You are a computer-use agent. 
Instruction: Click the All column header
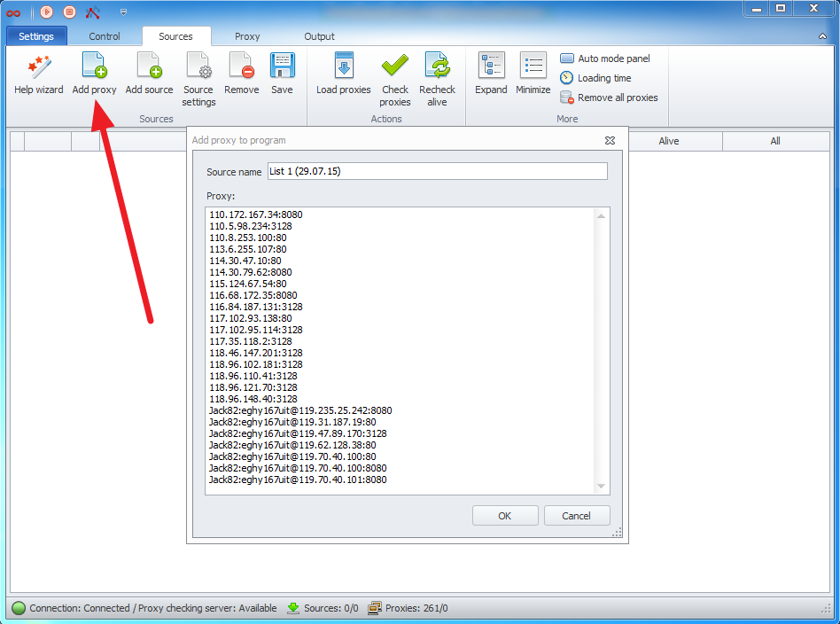(775, 141)
